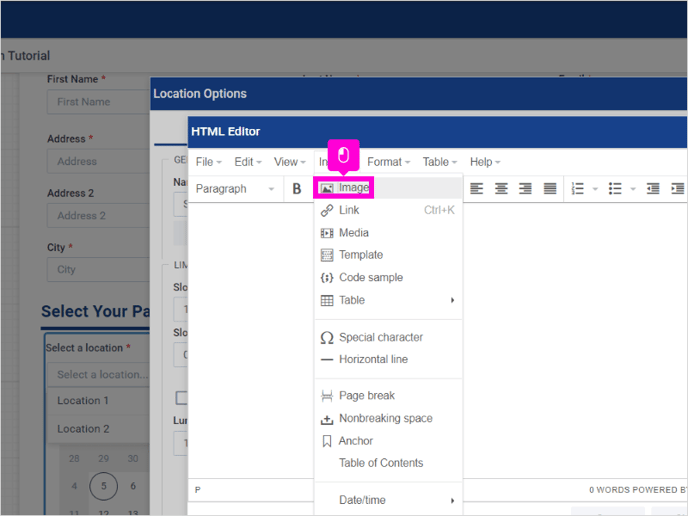688x516 pixels.
Task: Increase indent
Action: pos(677,189)
